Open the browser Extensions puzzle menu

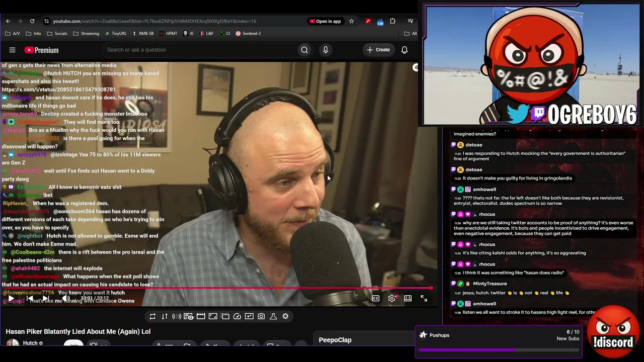pyautogui.click(x=392, y=21)
